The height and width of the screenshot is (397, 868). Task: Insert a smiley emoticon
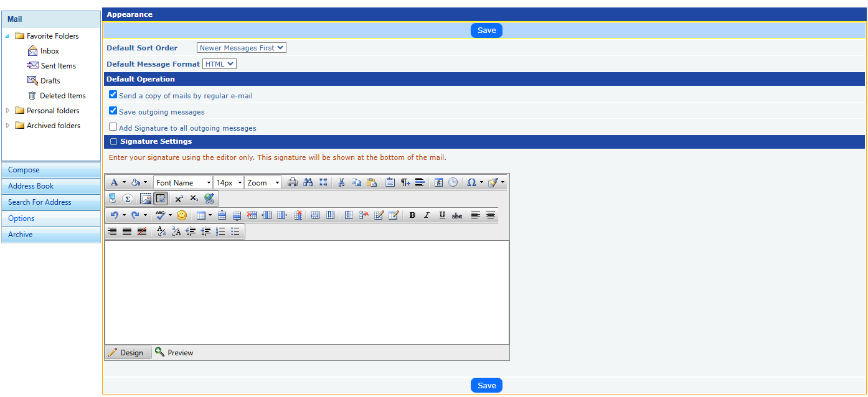182,216
